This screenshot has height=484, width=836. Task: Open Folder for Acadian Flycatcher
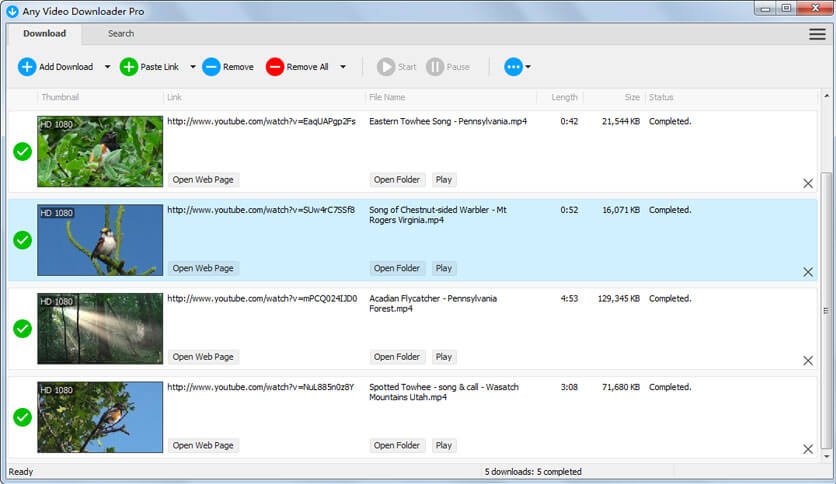397,357
